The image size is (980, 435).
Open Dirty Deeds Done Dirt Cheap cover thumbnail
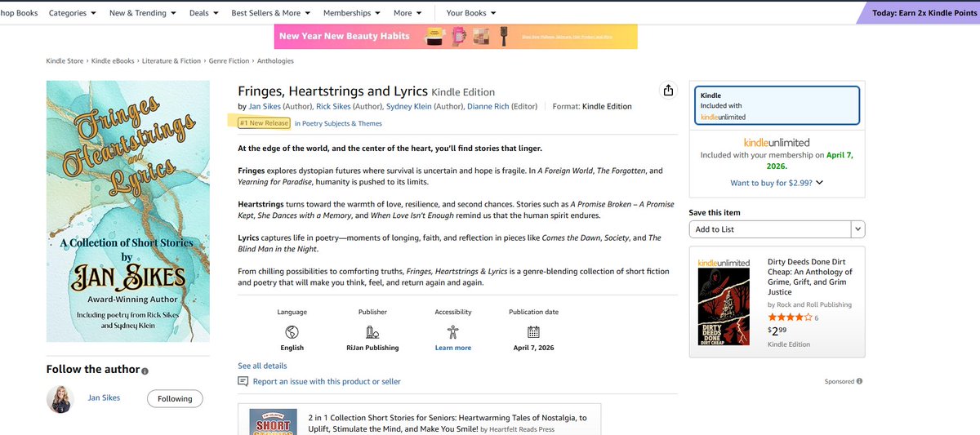point(724,307)
